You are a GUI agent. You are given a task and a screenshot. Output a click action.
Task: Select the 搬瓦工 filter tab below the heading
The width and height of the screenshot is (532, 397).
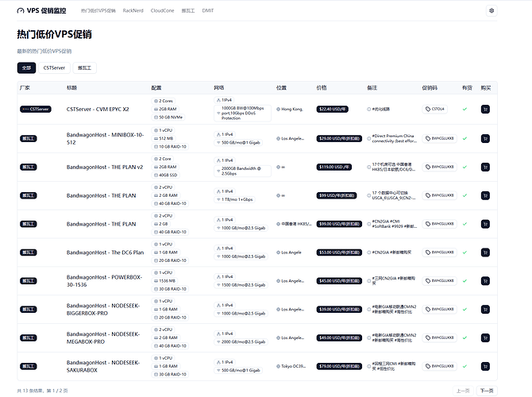click(84, 67)
